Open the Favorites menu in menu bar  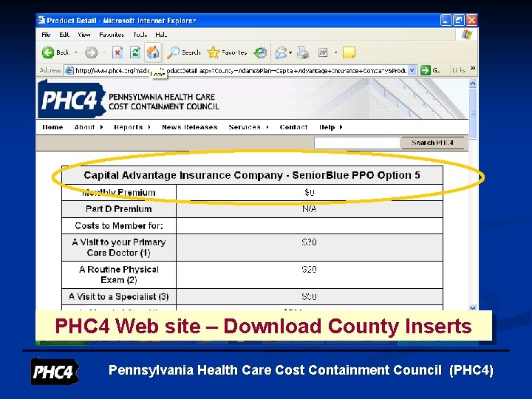click(x=112, y=35)
